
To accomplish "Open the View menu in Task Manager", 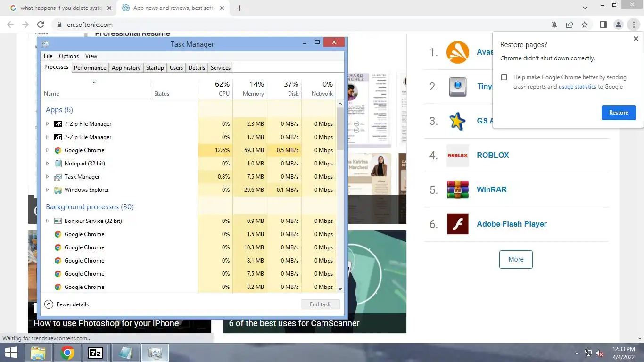I will pyautogui.click(x=91, y=56).
